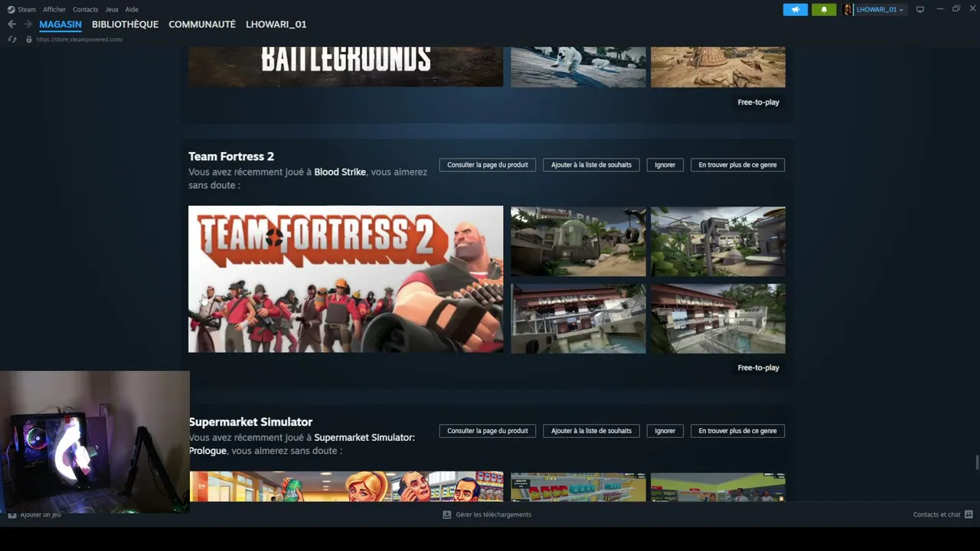Open the beach bunker Team Fortress 2 screenshot
Image resolution: width=980 pixels, height=551 pixels.
pos(578,242)
